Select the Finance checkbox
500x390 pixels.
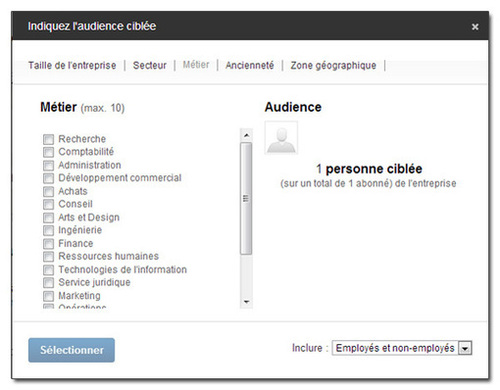48,244
